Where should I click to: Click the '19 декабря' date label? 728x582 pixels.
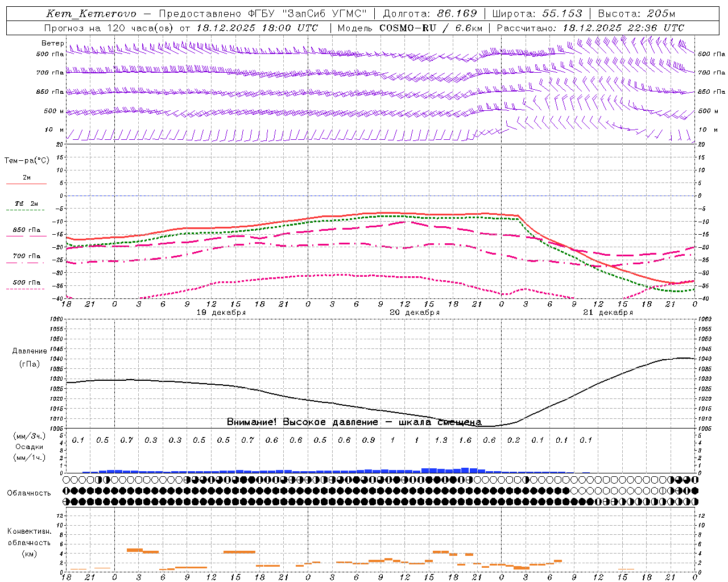(221, 313)
